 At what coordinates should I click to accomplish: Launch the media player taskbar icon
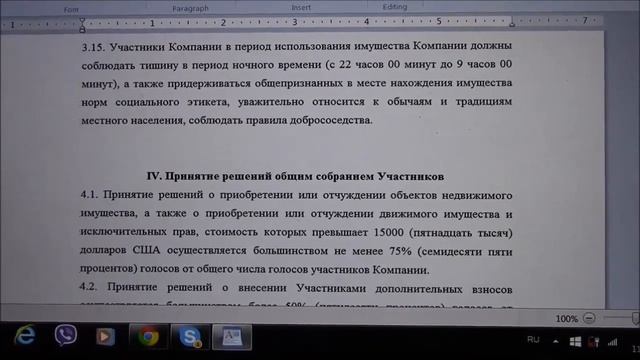tap(105, 337)
